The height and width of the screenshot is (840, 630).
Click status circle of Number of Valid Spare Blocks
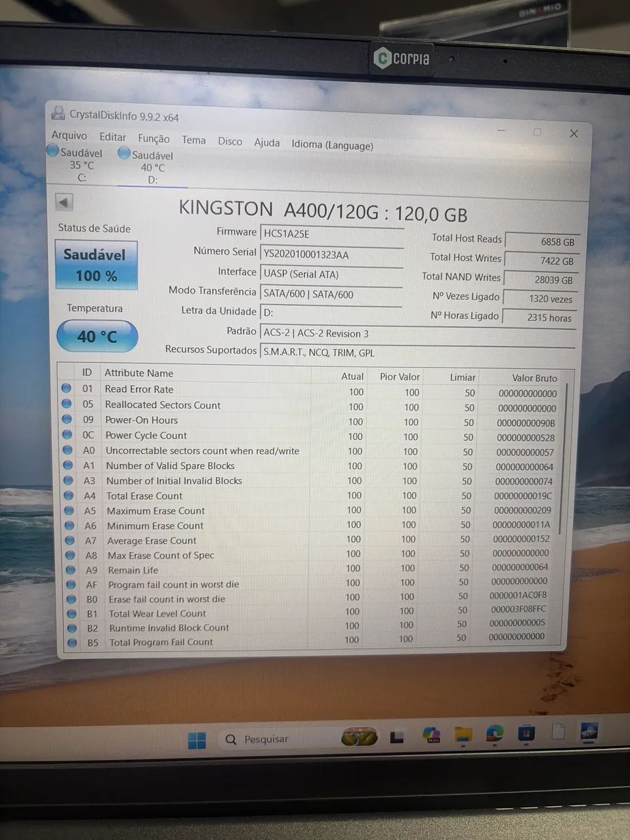point(68,465)
